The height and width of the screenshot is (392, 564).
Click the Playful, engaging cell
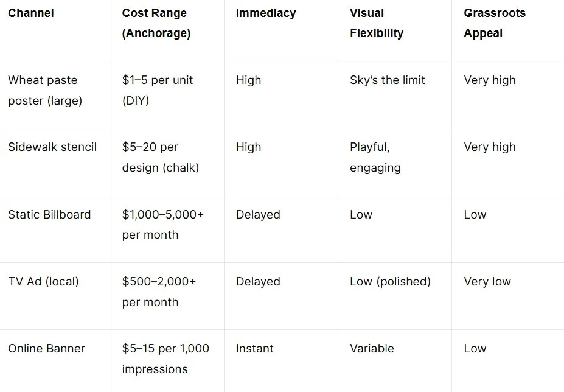375,157
